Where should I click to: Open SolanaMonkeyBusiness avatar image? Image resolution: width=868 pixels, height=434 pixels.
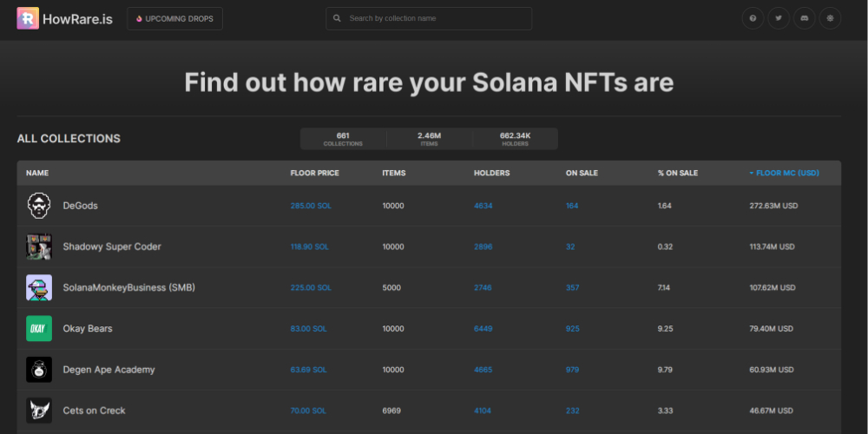[39, 287]
